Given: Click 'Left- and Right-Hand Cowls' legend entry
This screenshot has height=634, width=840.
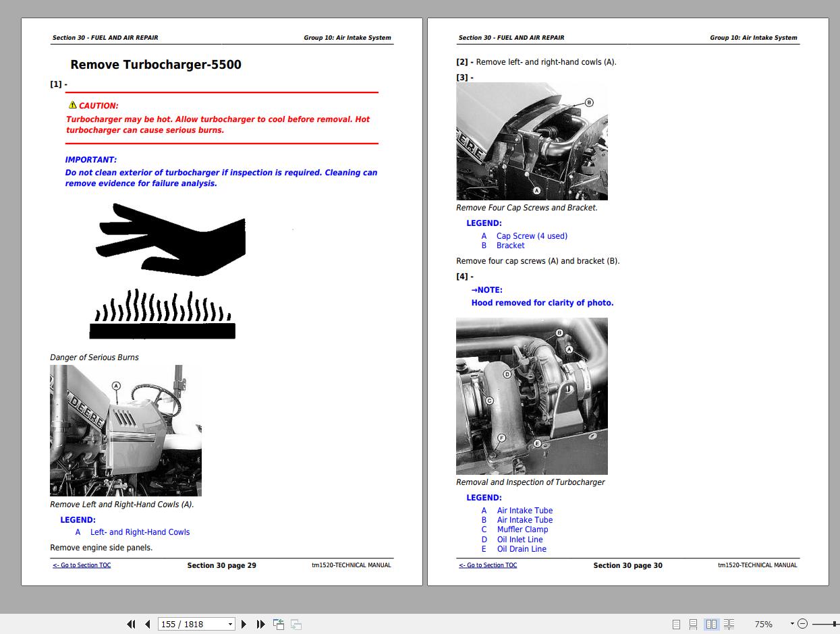Looking at the screenshot, I should click(x=140, y=532).
